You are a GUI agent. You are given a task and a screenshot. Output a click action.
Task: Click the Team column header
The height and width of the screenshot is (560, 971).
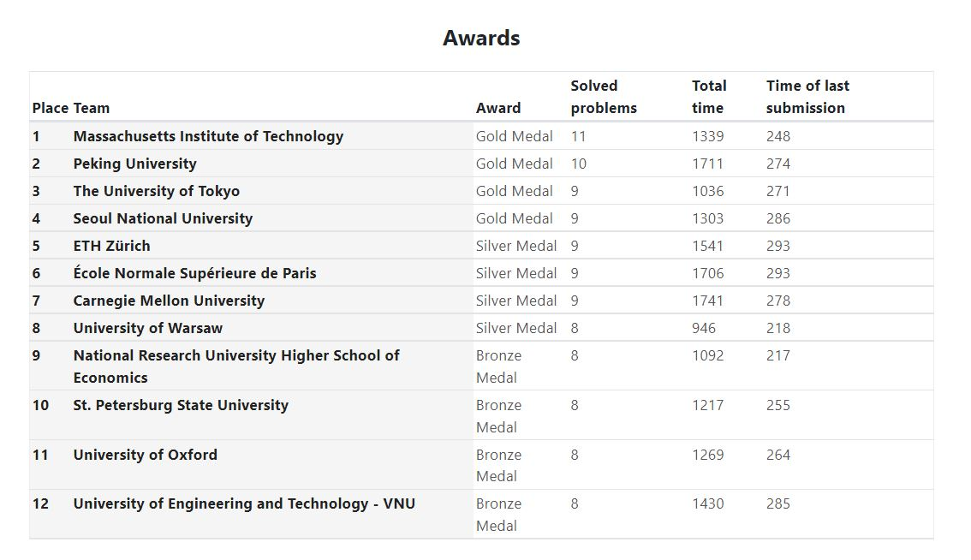tap(91, 108)
